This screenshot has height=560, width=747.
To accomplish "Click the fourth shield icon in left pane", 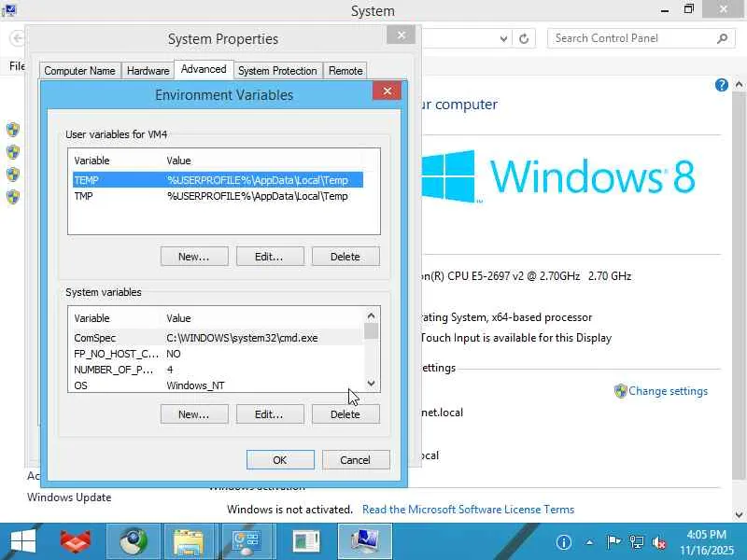I will 13,197.
